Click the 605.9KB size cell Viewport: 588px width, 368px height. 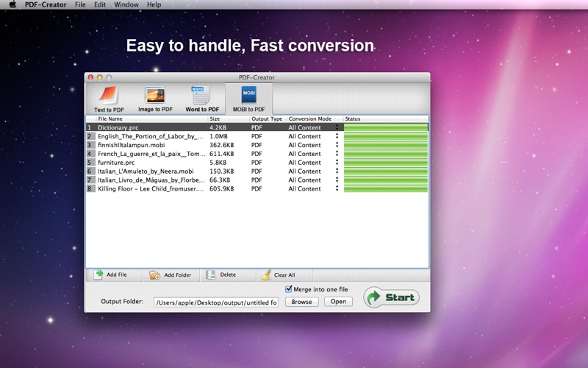pyautogui.click(x=221, y=188)
